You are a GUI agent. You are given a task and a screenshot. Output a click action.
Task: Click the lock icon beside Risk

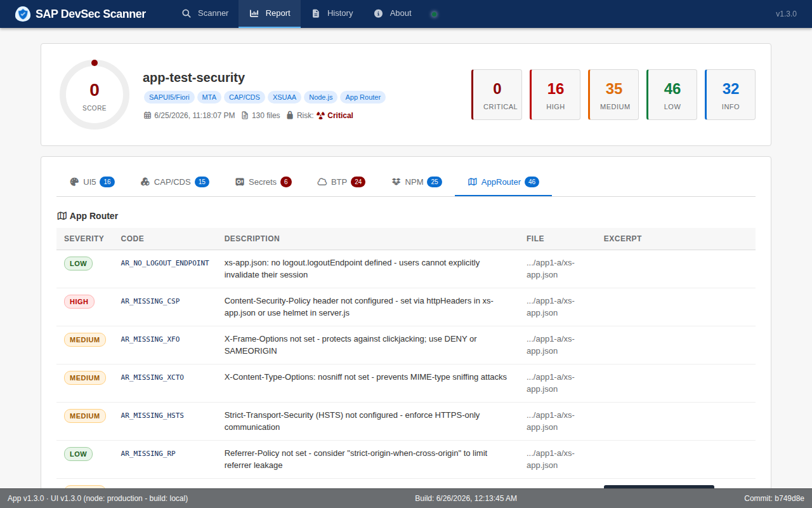tap(290, 116)
